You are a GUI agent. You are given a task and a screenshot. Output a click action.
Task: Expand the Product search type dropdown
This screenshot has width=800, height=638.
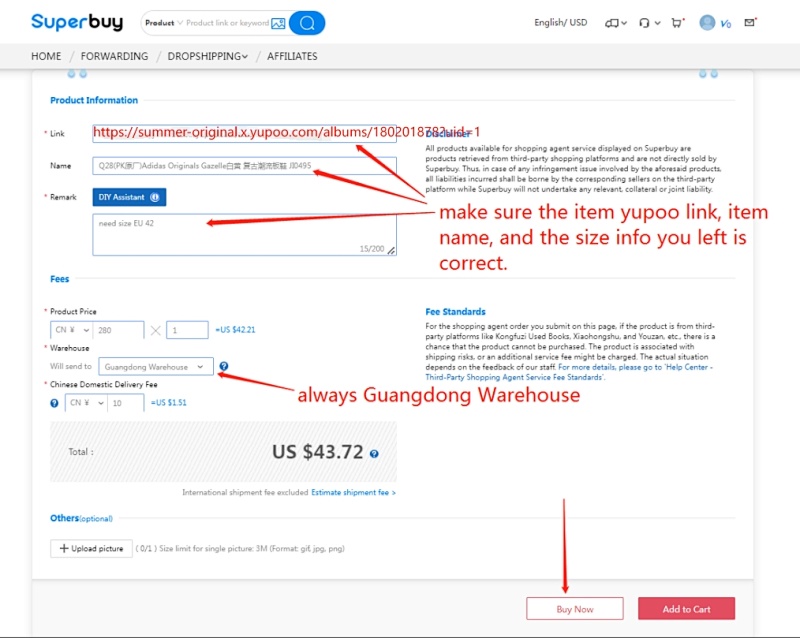click(164, 23)
